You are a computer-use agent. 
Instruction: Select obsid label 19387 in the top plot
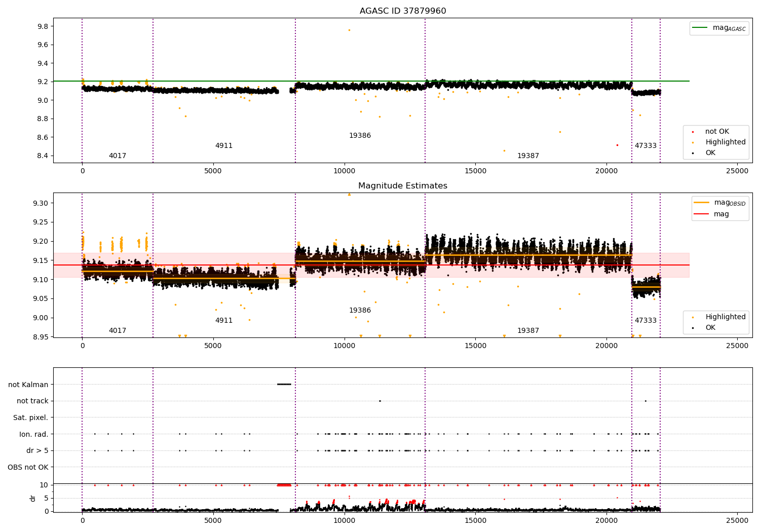pos(528,156)
